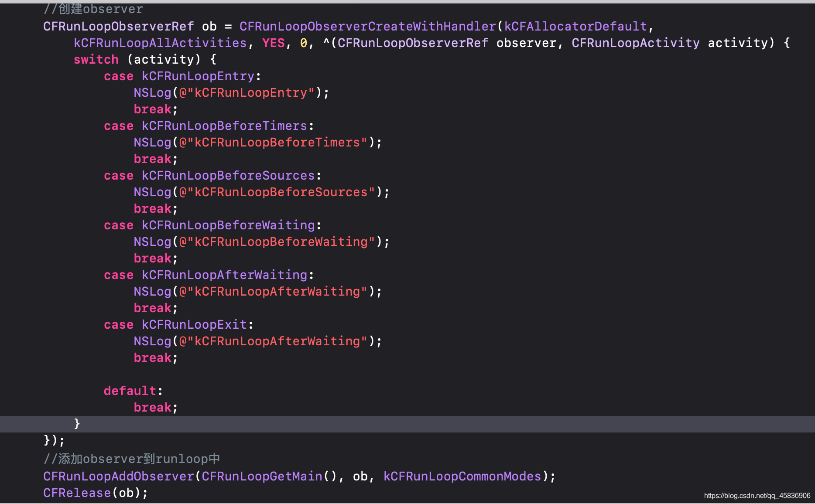
Task: Click the CFRunLoopGetMain function call
Action: tap(262, 477)
